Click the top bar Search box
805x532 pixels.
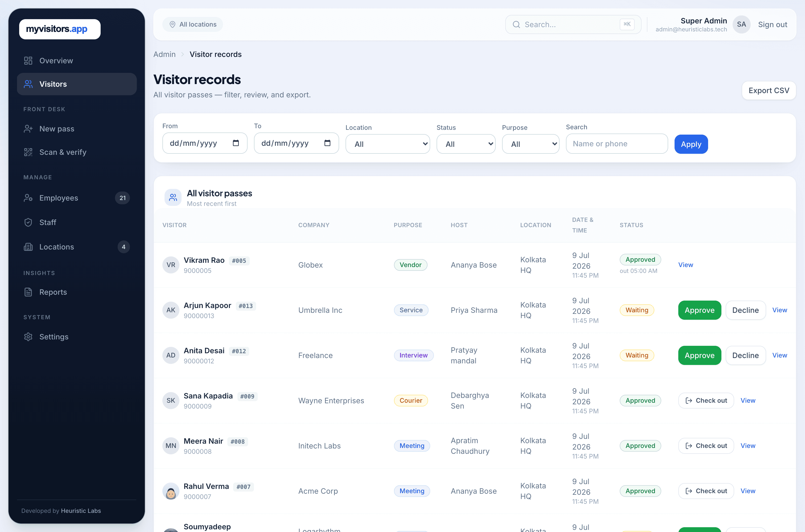click(x=573, y=24)
